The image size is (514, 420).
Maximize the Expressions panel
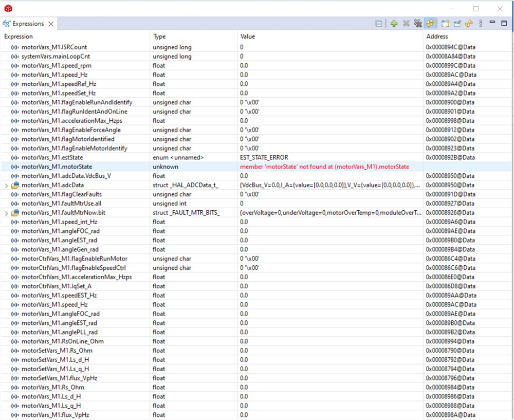[x=505, y=23]
